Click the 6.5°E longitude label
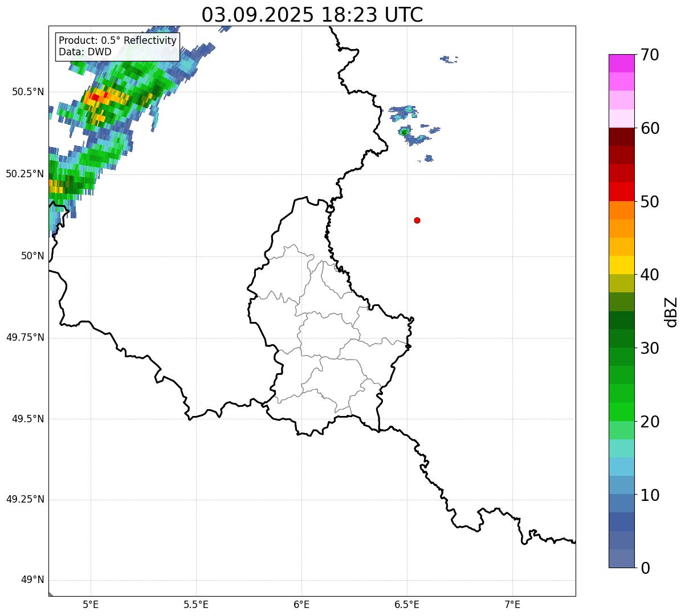The image size is (685, 616). [407, 604]
